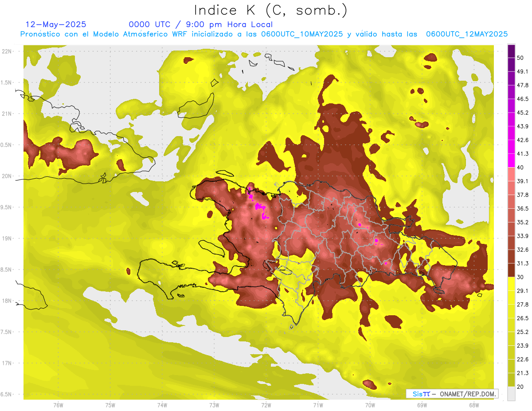Click the '18N' latitude label
The width and height of the screenshot is (532, 411).
tap(7, 301)
